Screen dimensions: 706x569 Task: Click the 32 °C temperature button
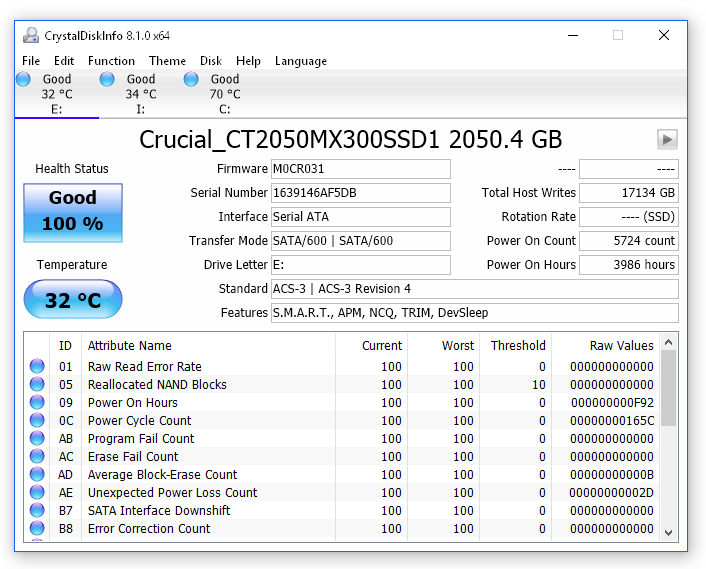point(73,300)
